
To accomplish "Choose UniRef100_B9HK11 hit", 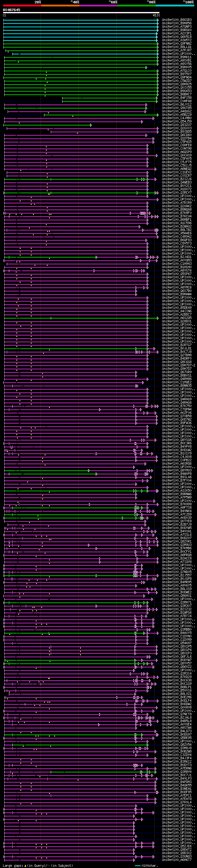I will pos(177,57).
